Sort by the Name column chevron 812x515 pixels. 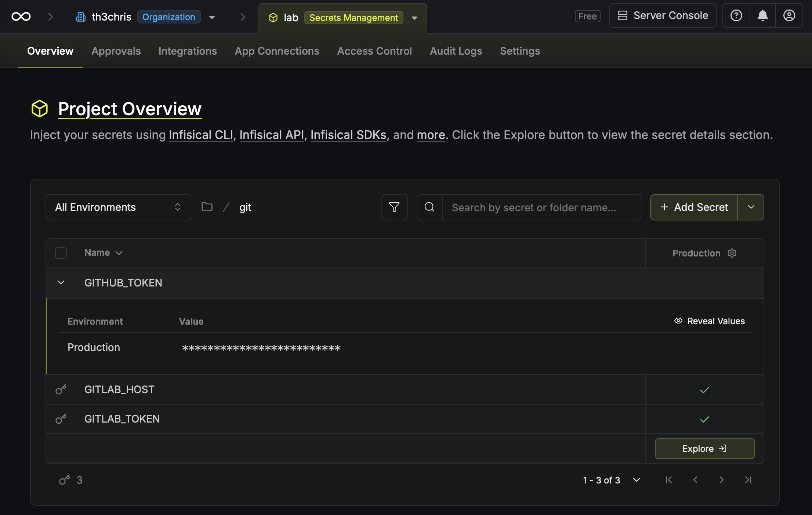119,253
